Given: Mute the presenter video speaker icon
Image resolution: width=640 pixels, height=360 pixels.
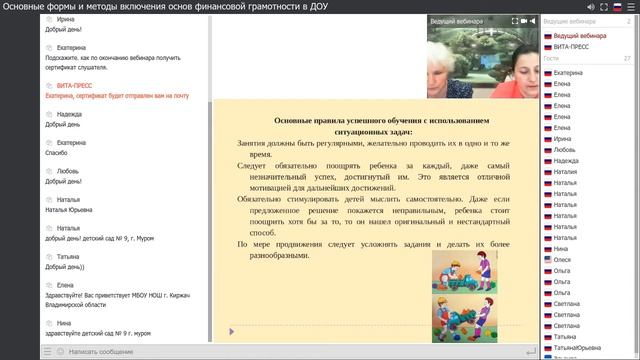Looking at the screenshot, I should (532, 21).
